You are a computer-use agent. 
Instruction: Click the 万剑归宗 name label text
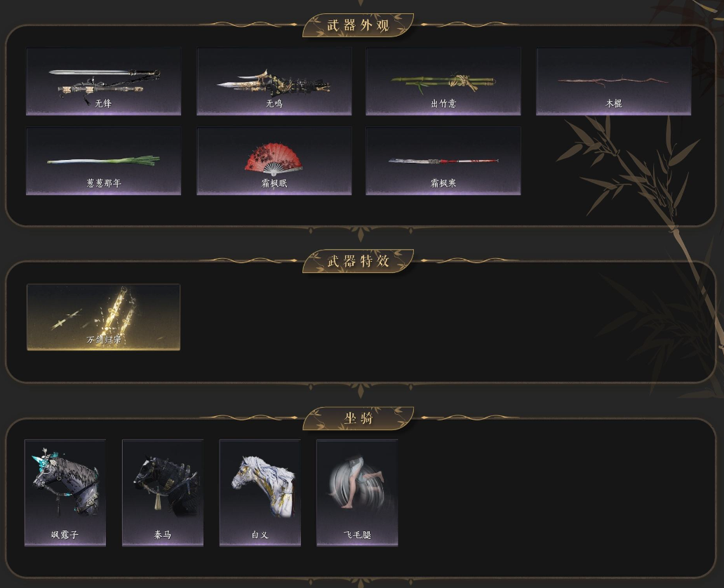(103, 340)
